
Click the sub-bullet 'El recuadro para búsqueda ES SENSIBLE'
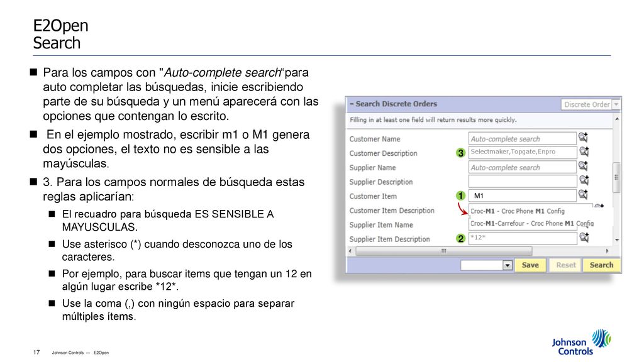coord(168,221)
